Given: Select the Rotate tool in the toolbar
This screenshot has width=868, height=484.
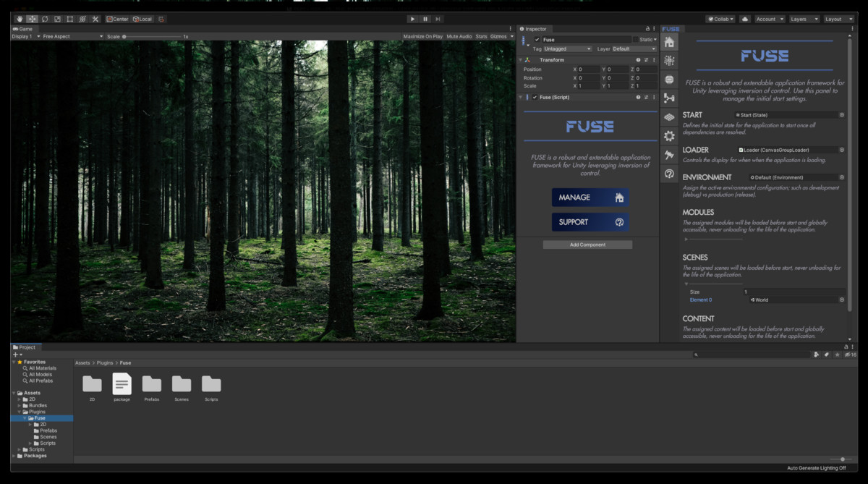Looking at the screenshot, I should (x=45, y=19).
